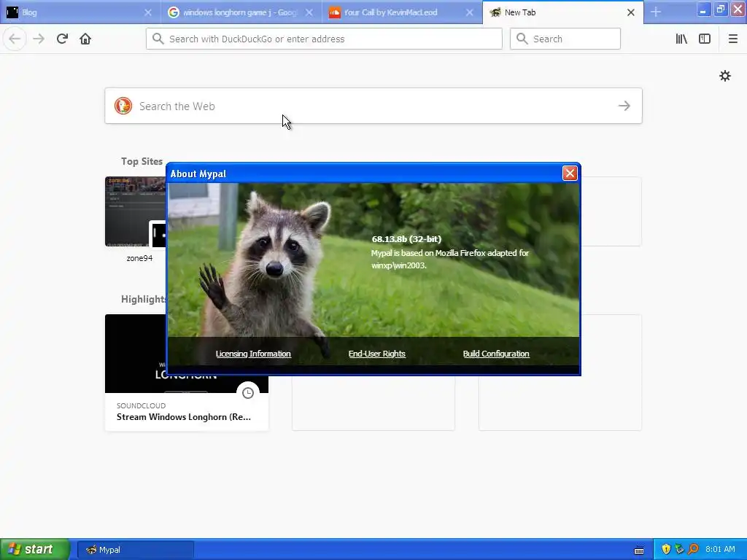Image resolution: width=747 pixels, height=560 pixels.
Task: Reload the current page
Action: (x=63, y=39)
